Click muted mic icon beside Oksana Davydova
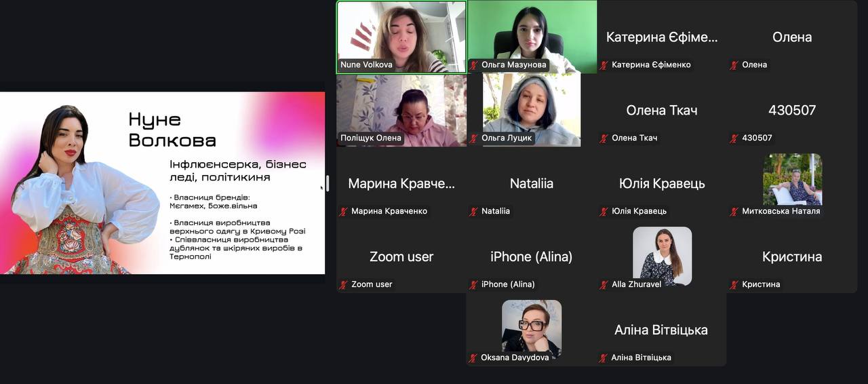 pos(473,358)
